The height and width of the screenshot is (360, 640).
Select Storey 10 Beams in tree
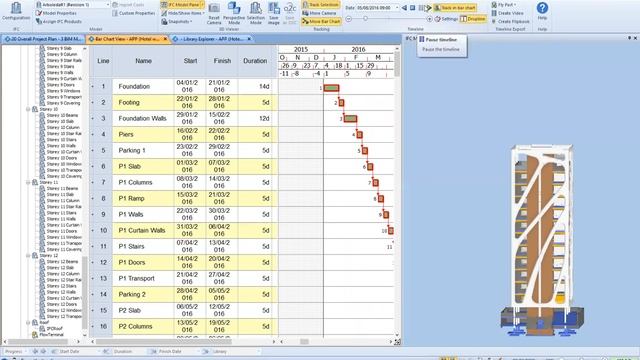62,116
